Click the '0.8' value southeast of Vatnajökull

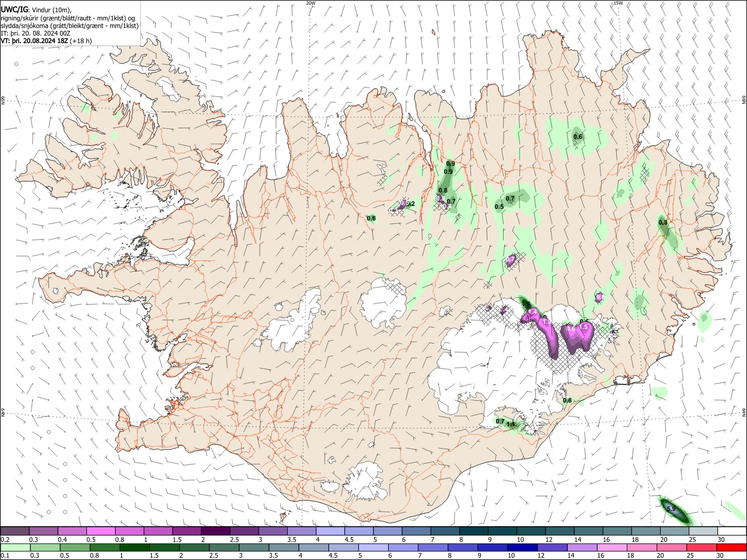click(567, 401)
